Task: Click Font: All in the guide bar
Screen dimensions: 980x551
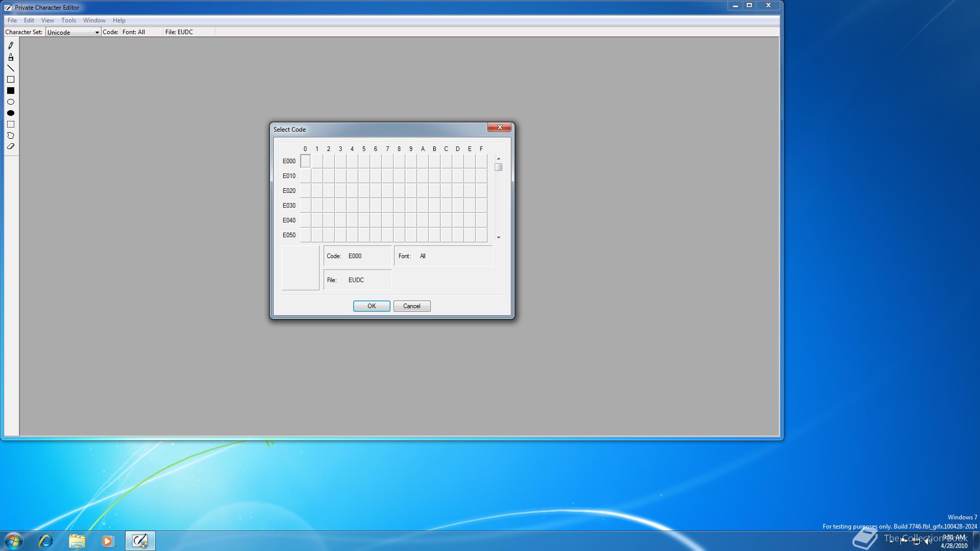Action: (134, 32)
